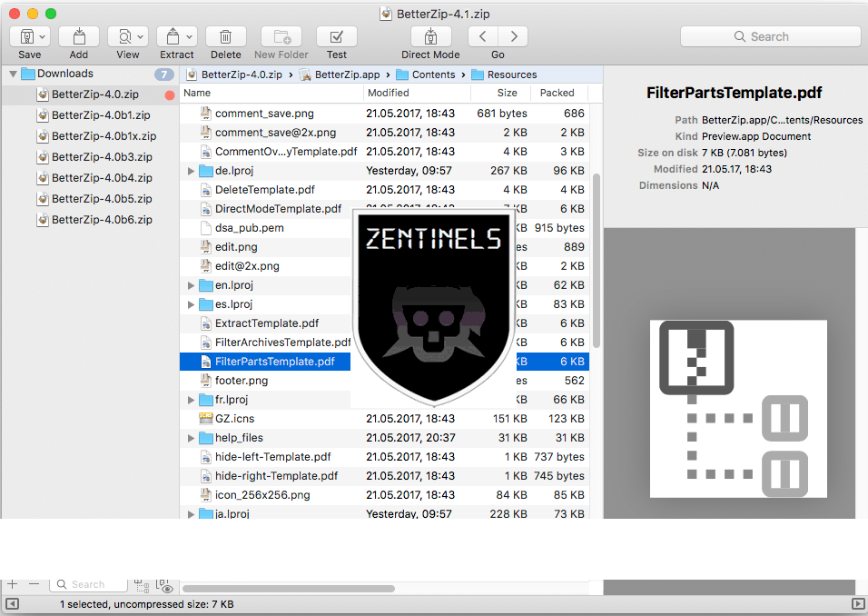Open the Save button dropdown arrow
The image size is (868, 616).
pyautogui.click(x=43, y=37)
